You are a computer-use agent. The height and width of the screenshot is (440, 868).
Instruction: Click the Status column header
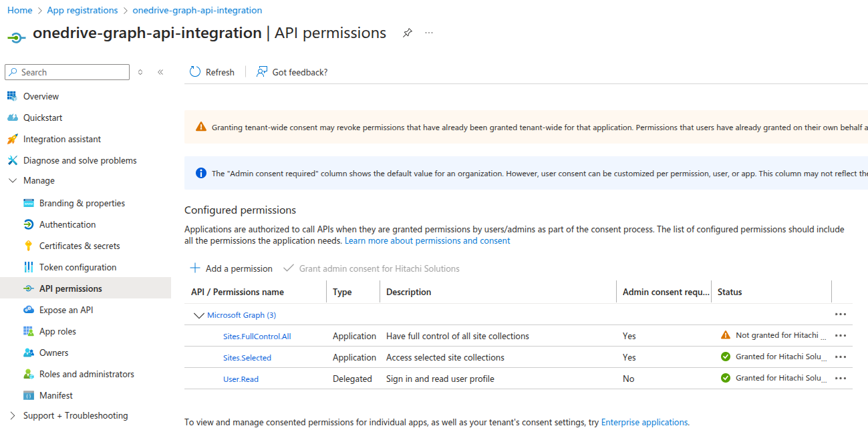tap(730, 292)
